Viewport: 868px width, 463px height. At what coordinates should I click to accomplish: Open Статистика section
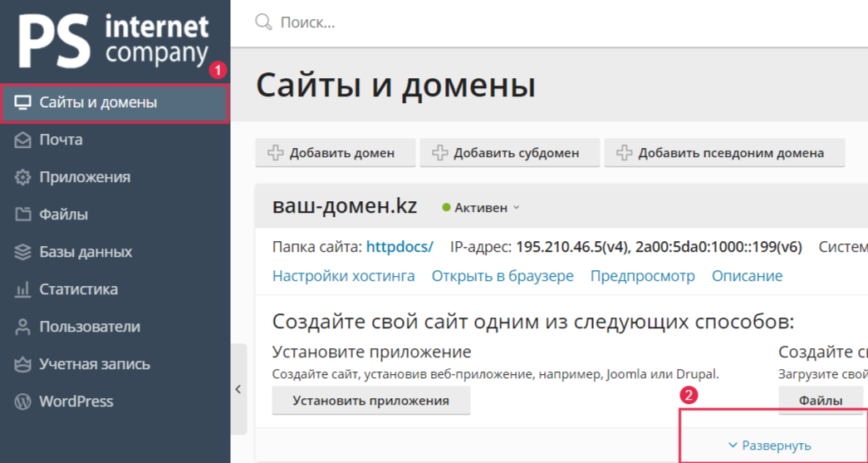pos(115,289)
